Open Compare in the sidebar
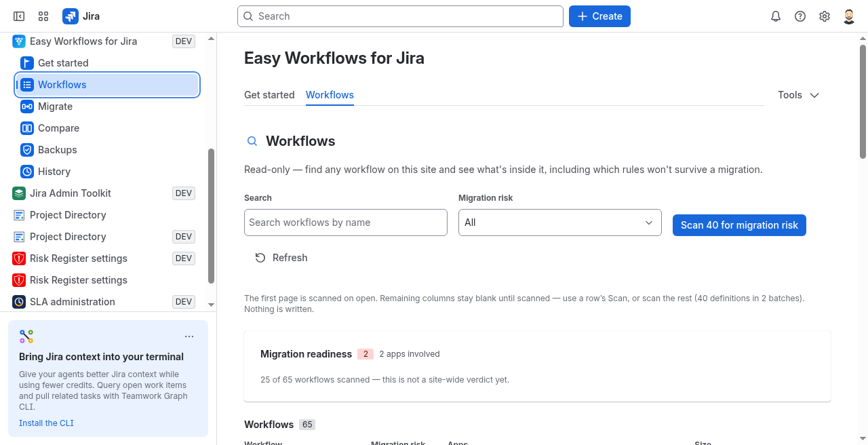This screenshot has height=445, width=868. coord(107,128)
